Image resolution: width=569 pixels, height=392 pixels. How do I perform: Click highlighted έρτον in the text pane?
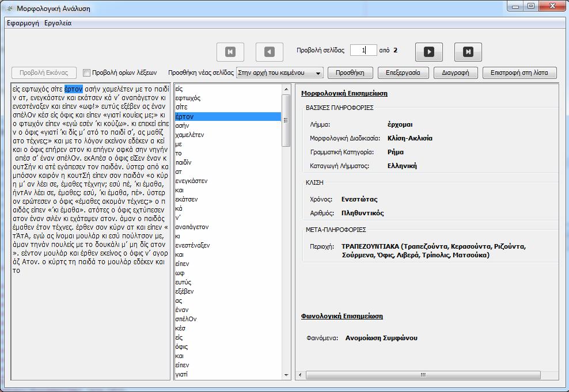74,89
